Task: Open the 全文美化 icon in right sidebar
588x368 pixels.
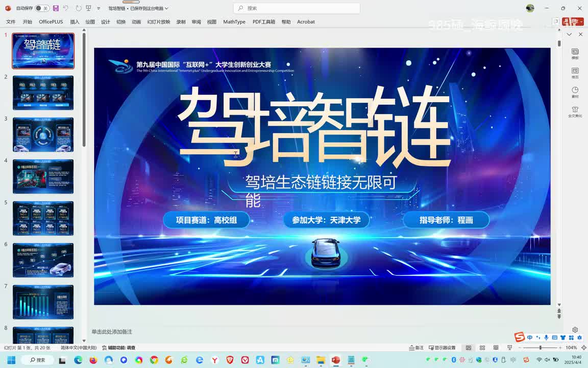Action: pyautogui.click(x=575, y=112)
